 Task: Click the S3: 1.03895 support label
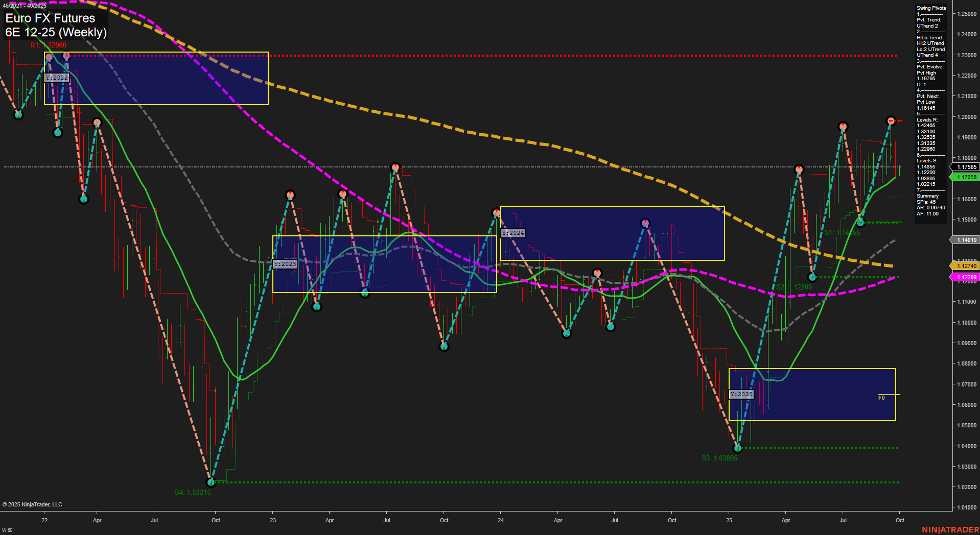pyautogui.click(x=720, y=458)
